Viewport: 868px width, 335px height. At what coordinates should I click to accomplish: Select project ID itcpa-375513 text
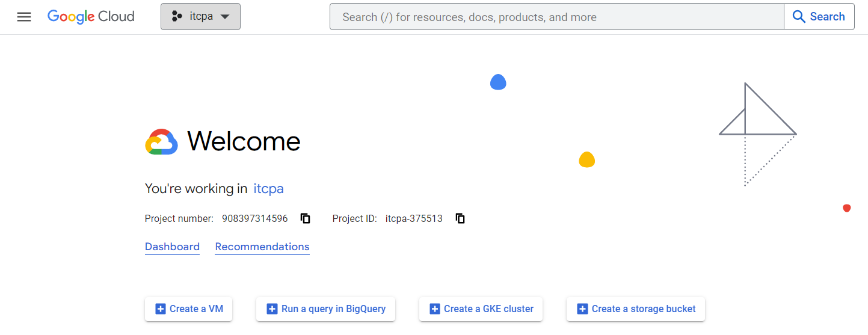click(x=414, y=218)
